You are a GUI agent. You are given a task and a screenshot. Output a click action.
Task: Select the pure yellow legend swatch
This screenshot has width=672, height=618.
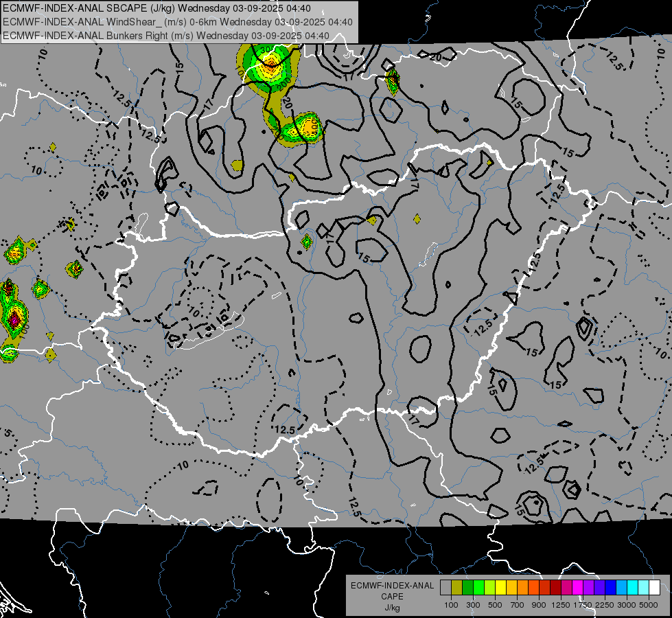click(500, 588)
